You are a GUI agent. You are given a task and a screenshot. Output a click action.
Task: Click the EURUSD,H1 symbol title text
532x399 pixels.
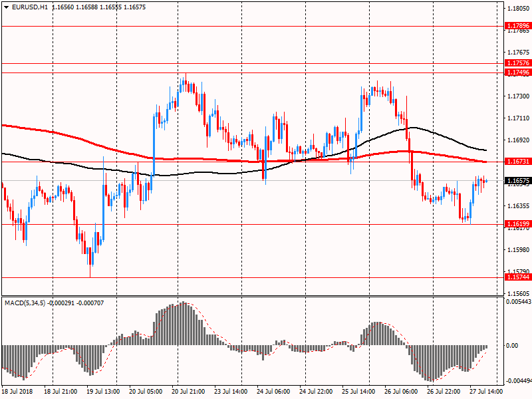pyautogui.click(x=30, y=7)
